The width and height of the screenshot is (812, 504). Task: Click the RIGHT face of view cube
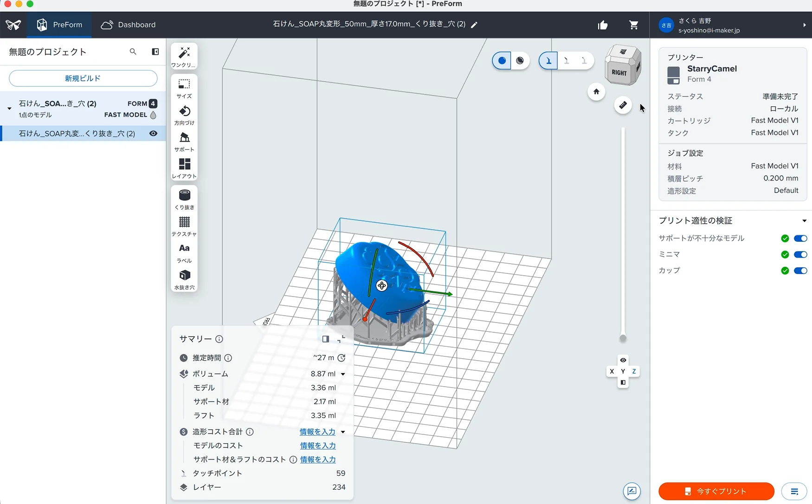[x=619, y=72]
